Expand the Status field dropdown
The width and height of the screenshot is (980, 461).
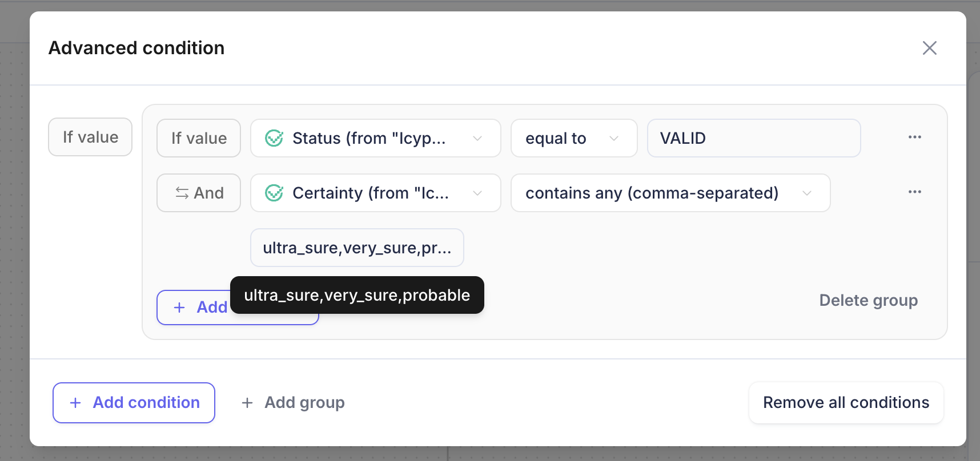tap(477, 138)
